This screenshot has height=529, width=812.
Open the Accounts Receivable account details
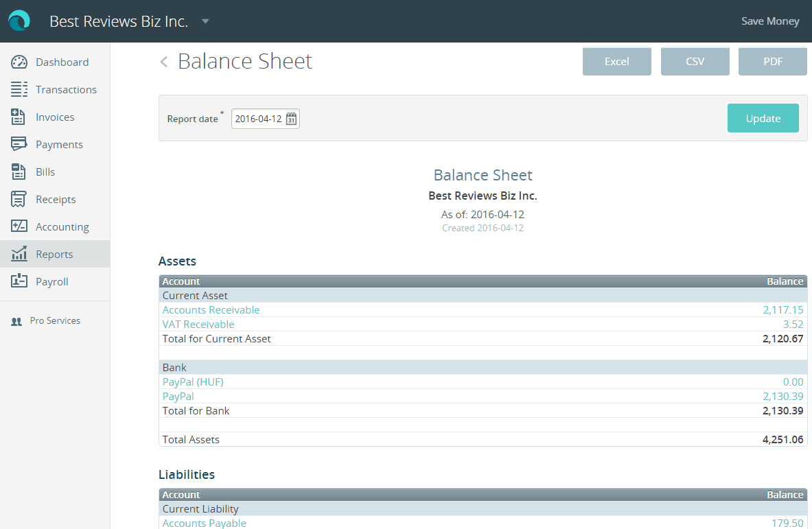pyautogui.click(x=211, y=309)
